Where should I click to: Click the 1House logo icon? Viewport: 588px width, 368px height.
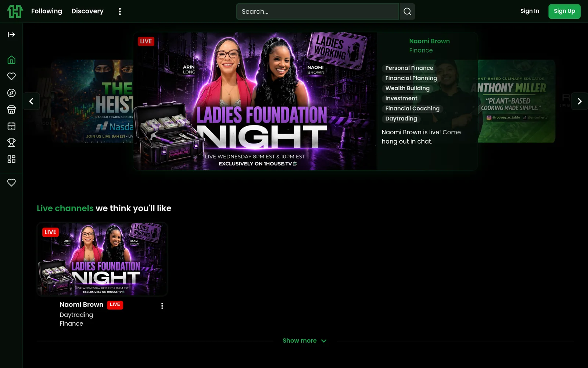[15, 11]
